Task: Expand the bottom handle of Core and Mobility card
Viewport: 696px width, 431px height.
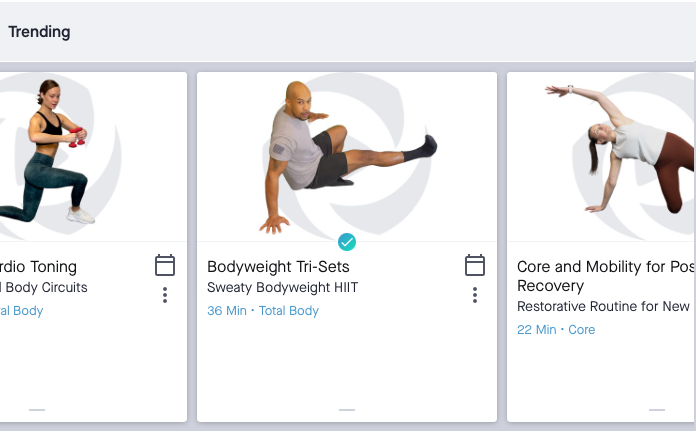Action: click(657, 410)
